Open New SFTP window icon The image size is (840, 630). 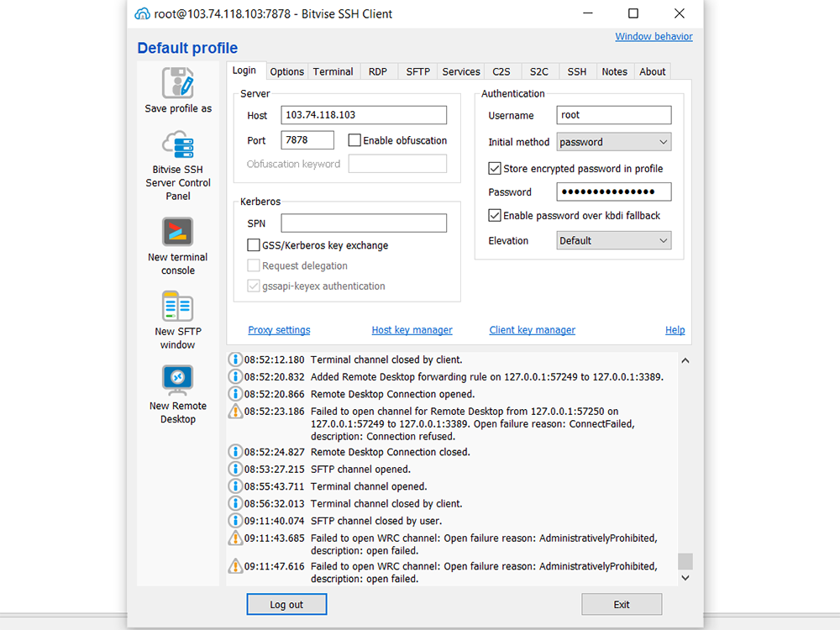coord(178,307)
